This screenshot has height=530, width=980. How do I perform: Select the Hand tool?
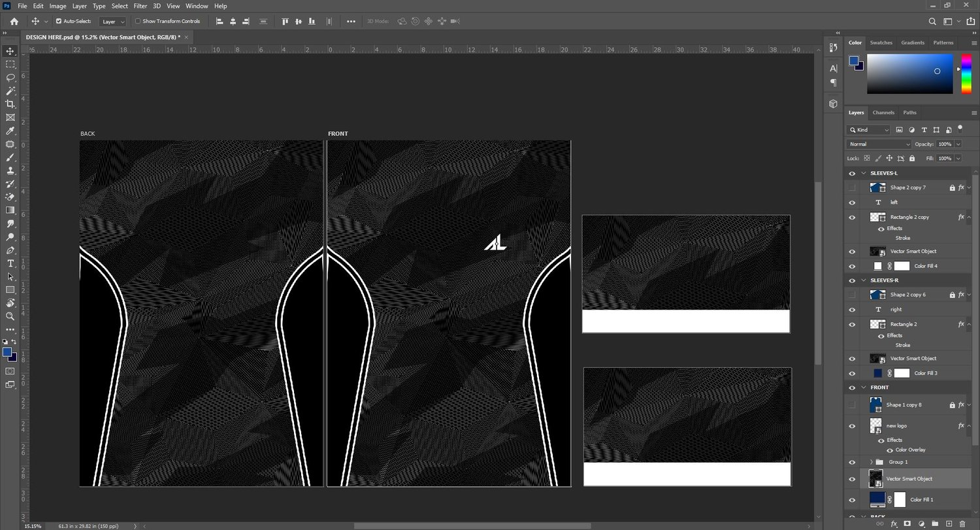point(10,303)
